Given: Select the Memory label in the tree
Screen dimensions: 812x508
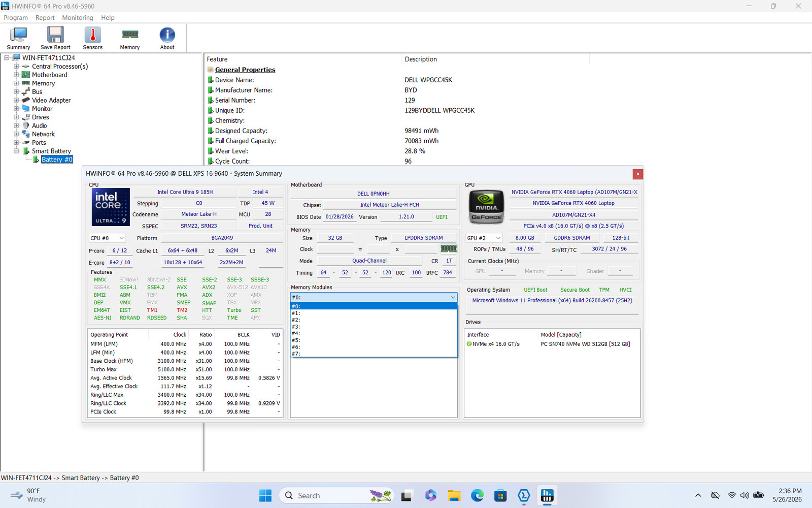Looking at the screenshot, I should [x=44, y=83].
